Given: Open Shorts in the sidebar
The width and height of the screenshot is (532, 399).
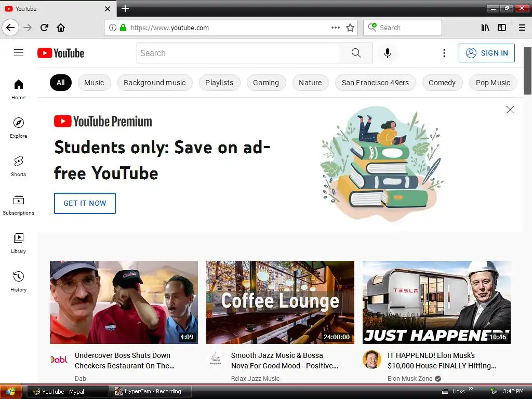Looking at the screenshot, I should click(19, 166).
